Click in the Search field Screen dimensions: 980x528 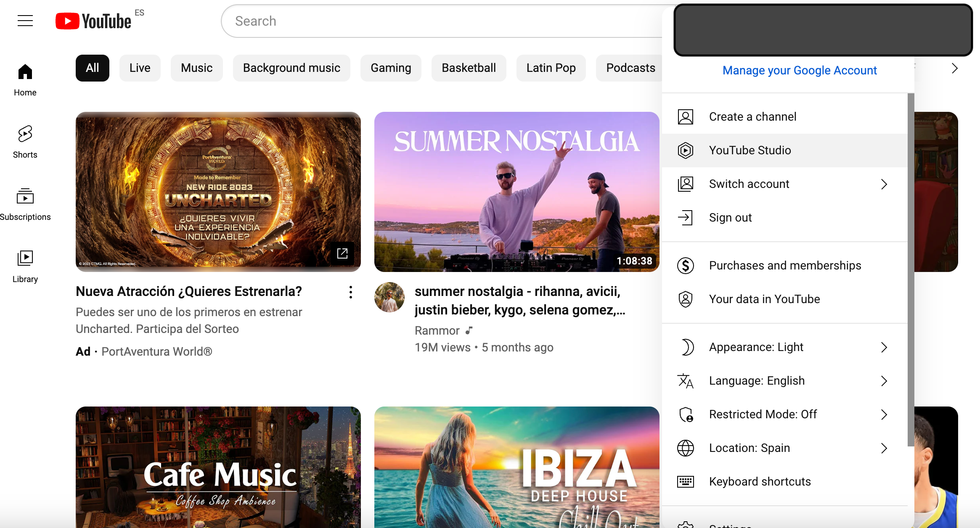tap(442, 21)
